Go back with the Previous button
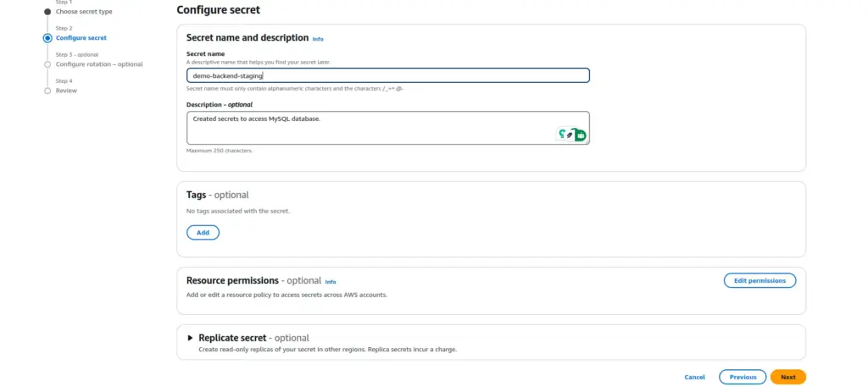 click(x=743, y=377)
